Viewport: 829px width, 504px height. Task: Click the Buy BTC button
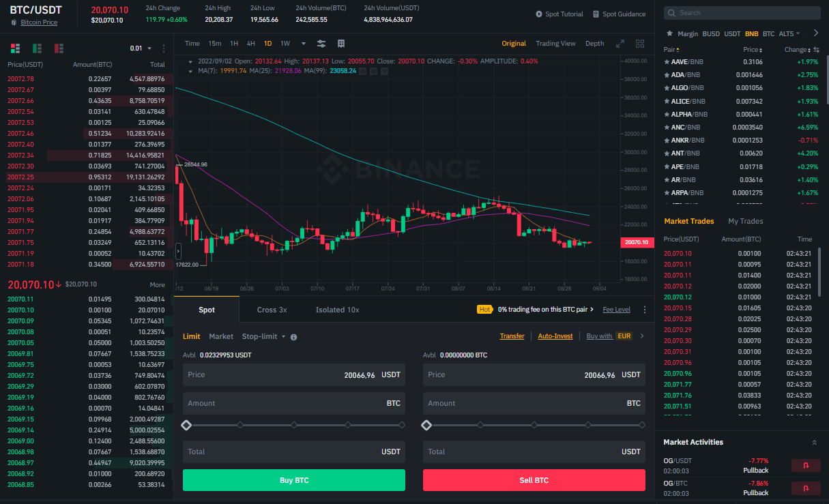click(x=294, y=480)
